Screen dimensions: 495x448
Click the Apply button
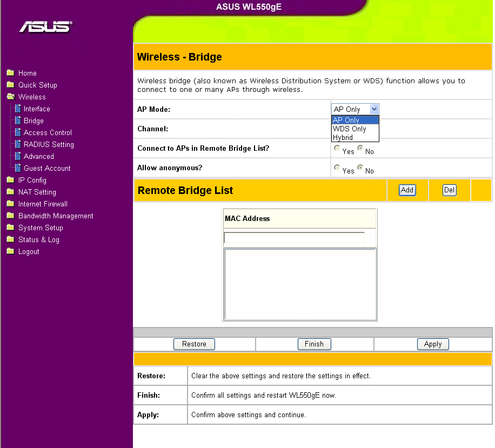tap(433, 344)
